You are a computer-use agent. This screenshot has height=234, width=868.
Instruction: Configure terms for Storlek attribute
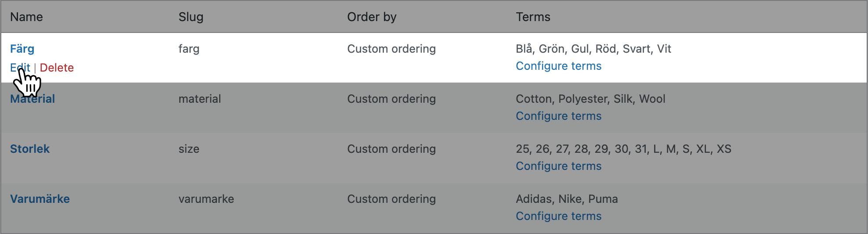point(558,166)
